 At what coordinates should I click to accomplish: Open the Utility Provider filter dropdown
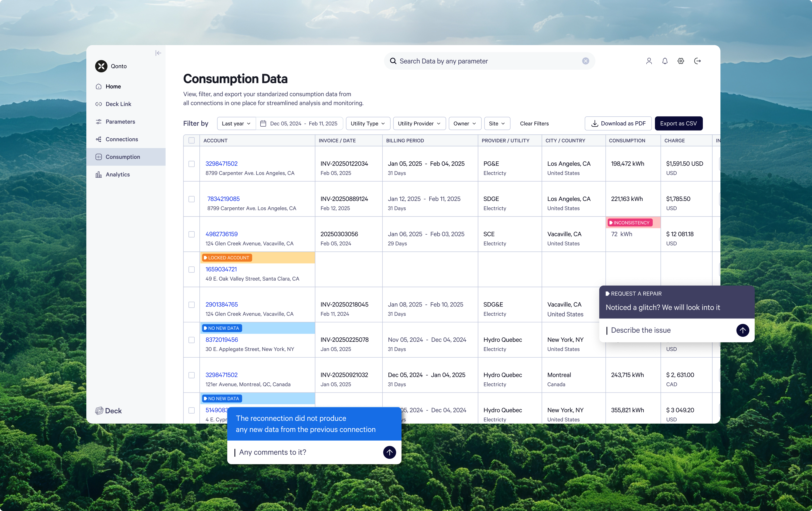pos(419,123)
